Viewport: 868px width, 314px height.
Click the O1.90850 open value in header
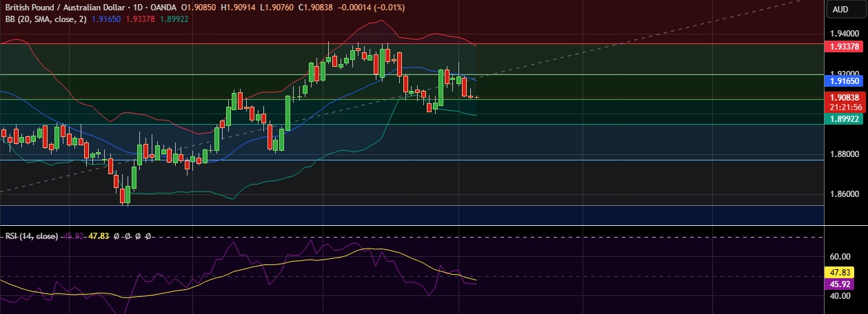pyautogui.click(x=199, y=7)
